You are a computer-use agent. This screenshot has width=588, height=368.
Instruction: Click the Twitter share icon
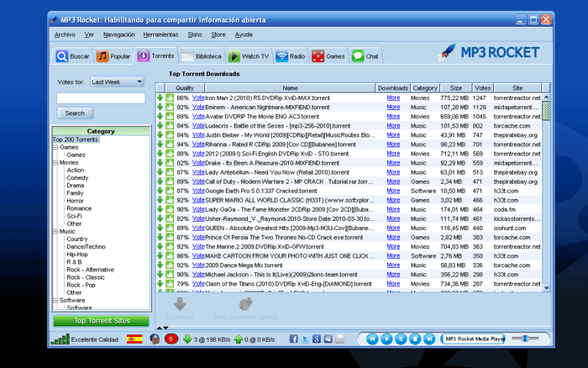point(305,339)
